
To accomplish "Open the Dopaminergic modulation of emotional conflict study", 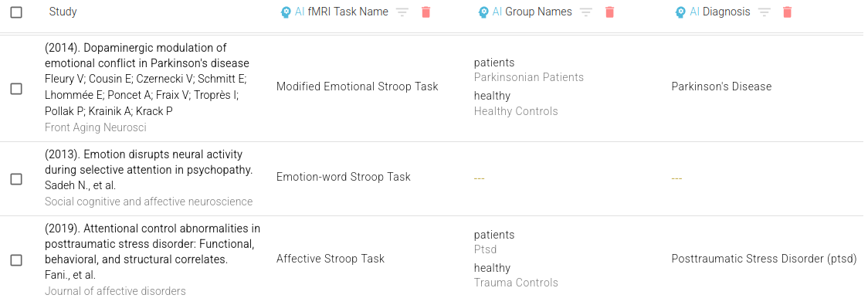I will [147, 56].
